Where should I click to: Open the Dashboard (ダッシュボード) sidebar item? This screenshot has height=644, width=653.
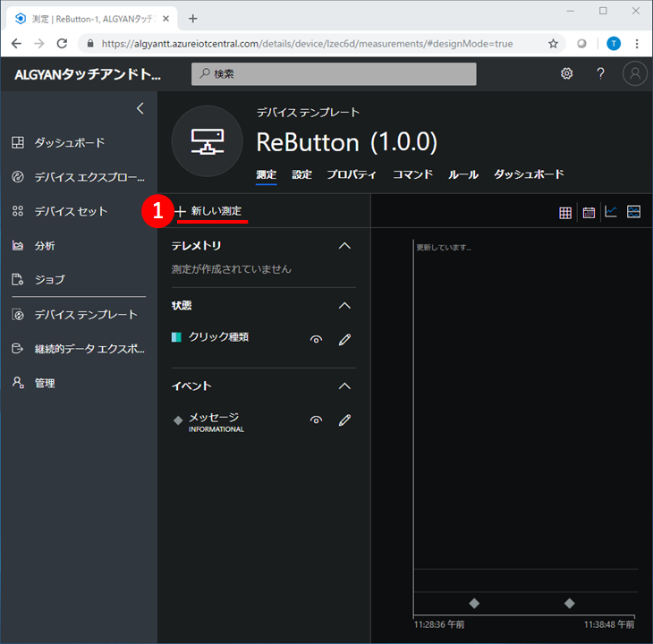click(x=69, y=143)
